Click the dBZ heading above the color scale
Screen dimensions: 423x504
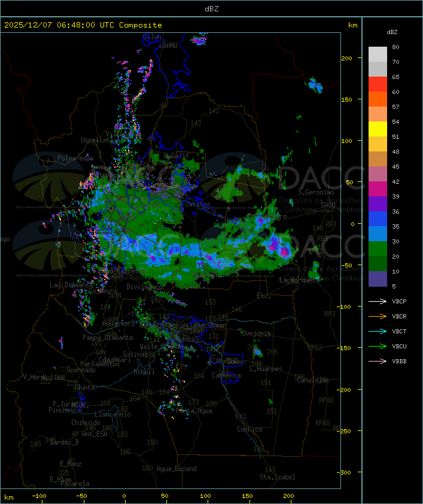(x=392, y=32)
